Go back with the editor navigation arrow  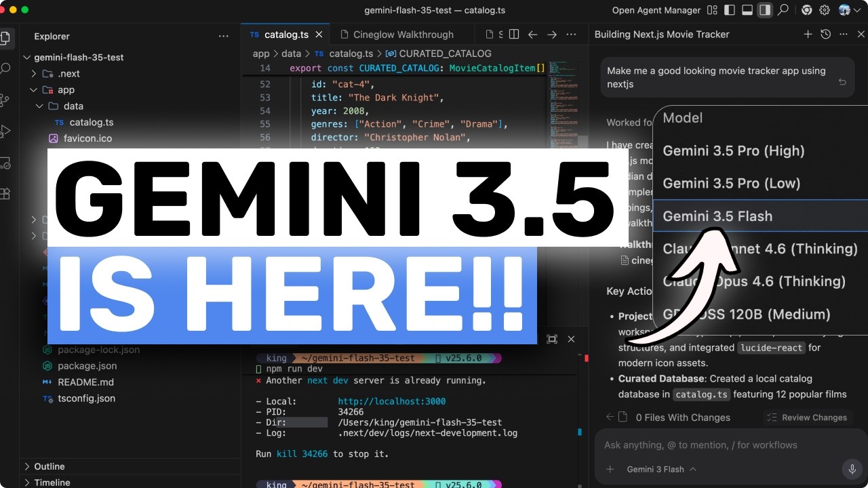click(533, 35)
